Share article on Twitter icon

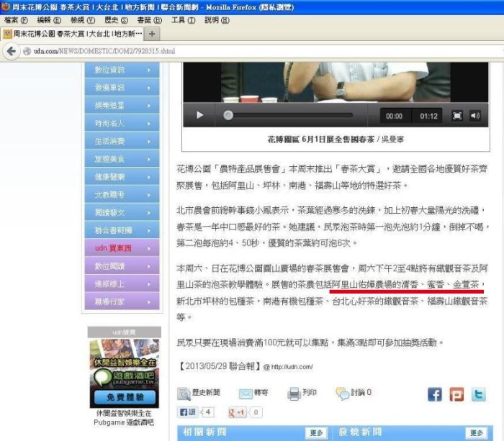click(478, 394)
